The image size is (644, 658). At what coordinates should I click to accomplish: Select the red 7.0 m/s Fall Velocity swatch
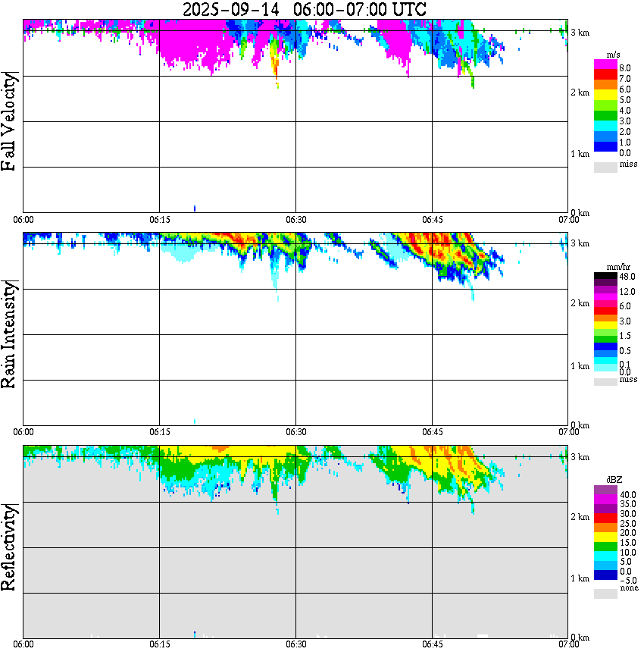coord(605,74)
